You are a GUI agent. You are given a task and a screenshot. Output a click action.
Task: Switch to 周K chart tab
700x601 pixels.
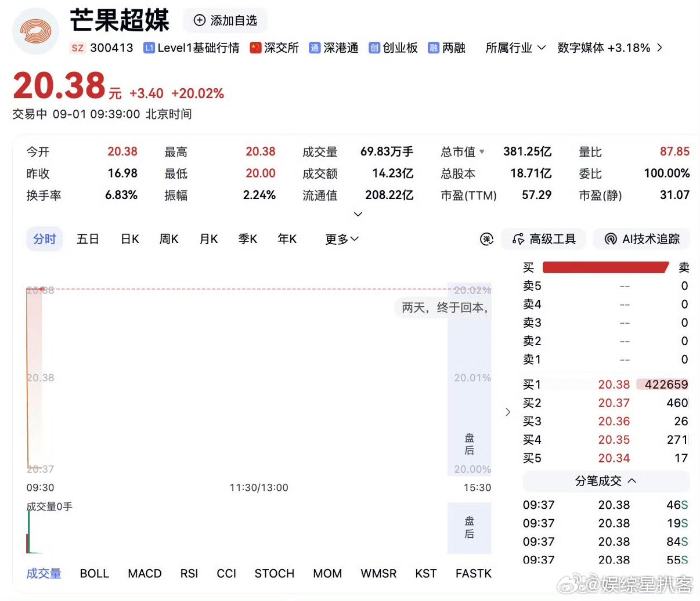[169, 239]
